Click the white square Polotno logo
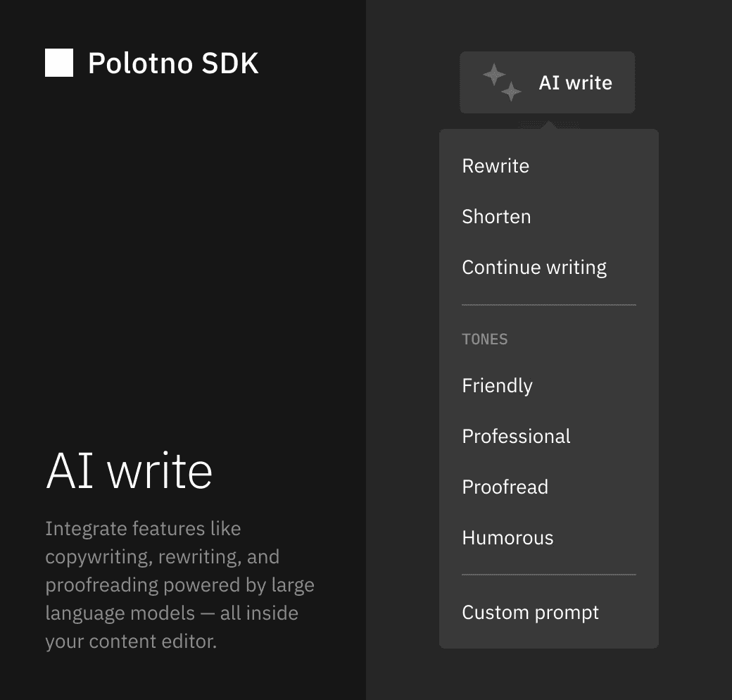This screenshot has width=732, height=700. click(59, 63)
